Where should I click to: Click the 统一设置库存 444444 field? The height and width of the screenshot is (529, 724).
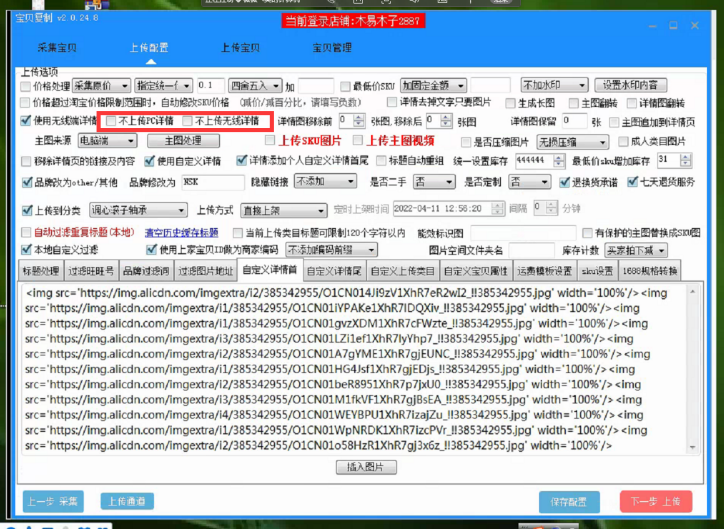point(540,161)
